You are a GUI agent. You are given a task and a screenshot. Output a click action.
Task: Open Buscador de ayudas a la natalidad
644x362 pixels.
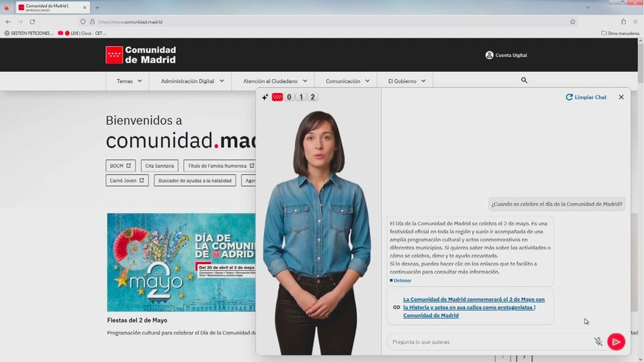tap(195, 181)
